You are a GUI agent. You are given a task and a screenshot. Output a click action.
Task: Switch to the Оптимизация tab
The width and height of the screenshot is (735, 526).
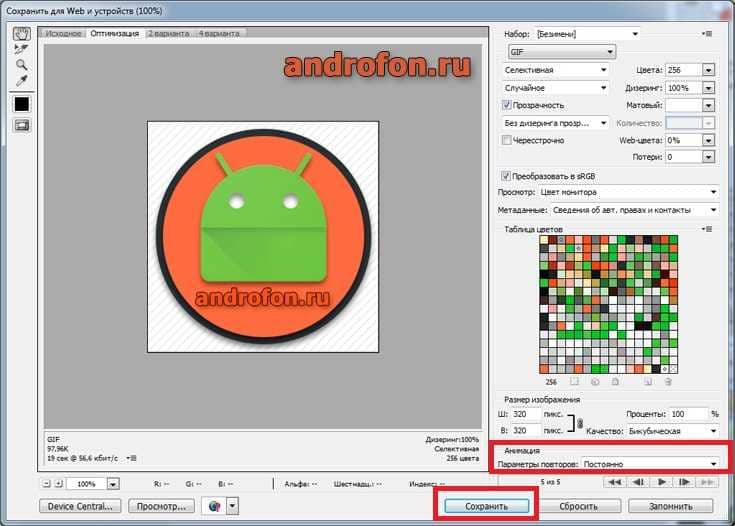click(x=115, y=33)
